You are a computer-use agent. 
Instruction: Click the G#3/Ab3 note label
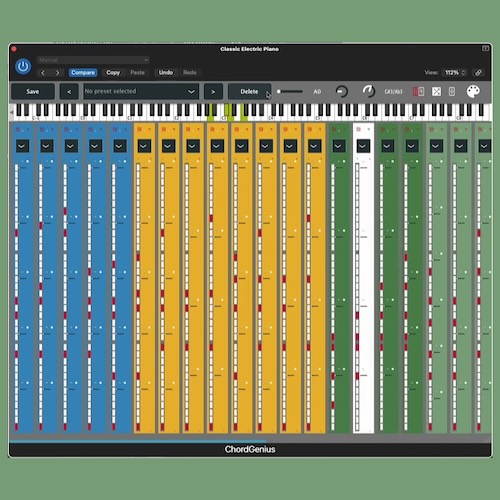tap(393, 91)
